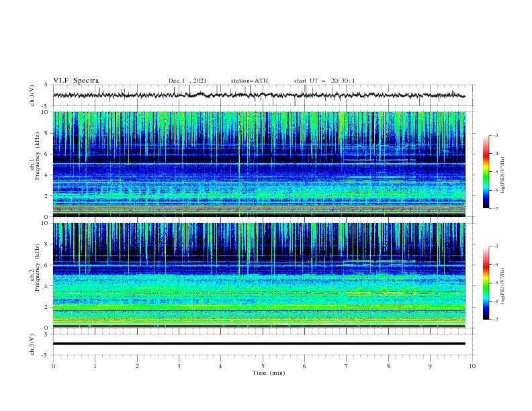Screen dimensions: 532x411
Task: Click time axis tick label "7"
Action: click(347, 366)
